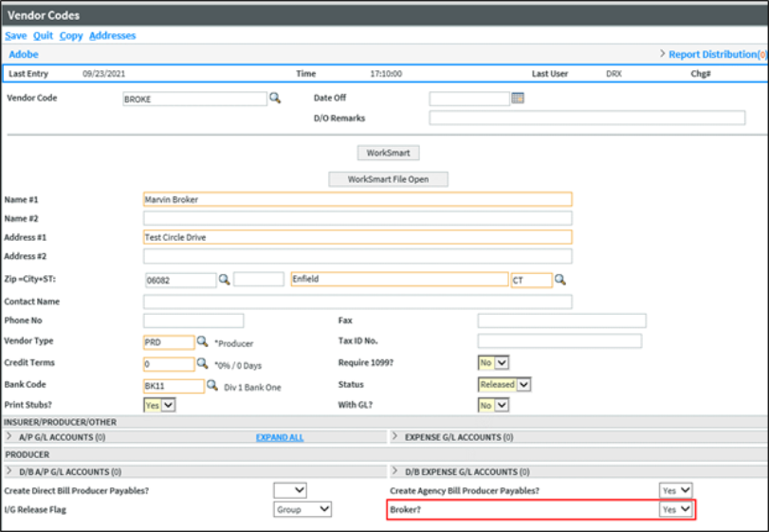Click the EXPAND ALL link
Screen dimensions: 769x532
point(280,437)
